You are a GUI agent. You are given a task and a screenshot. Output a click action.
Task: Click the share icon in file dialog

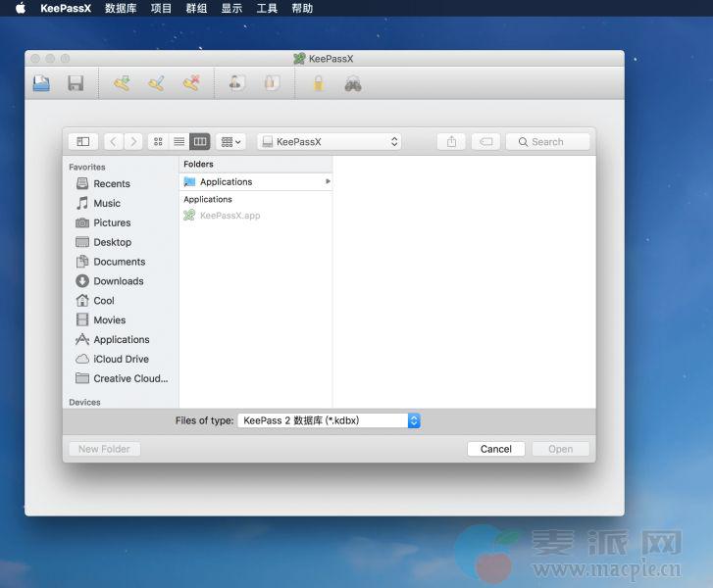tap(451, 141)
